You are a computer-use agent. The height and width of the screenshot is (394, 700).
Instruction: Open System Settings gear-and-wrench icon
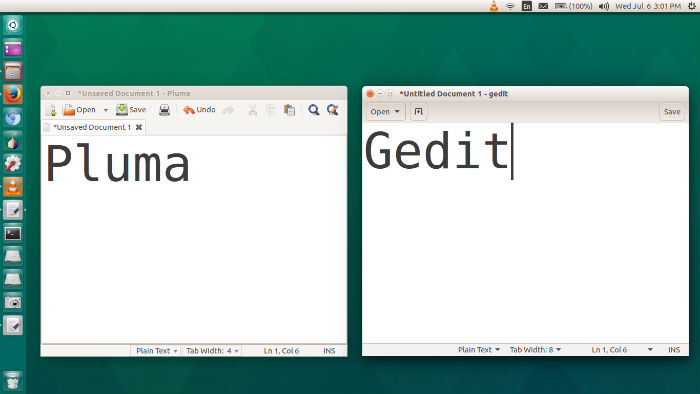(12, 164)
